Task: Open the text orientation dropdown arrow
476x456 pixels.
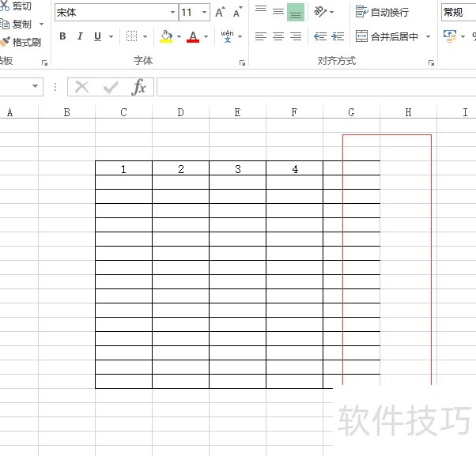Action: [x=331, y=13]
